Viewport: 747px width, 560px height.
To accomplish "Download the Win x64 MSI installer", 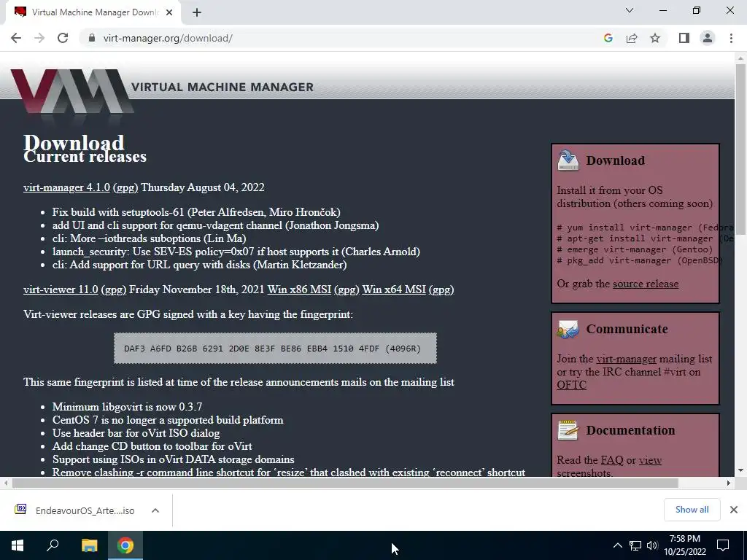I will [394, 289].
